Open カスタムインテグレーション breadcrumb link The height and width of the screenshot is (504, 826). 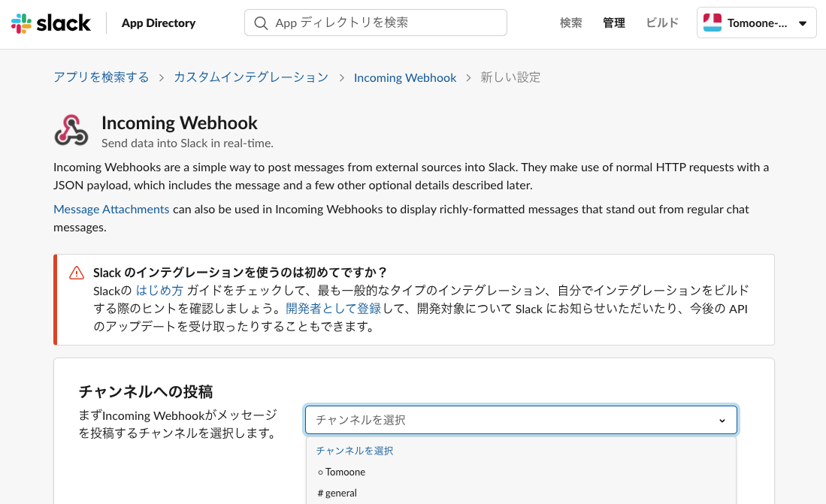tap(251, 77)
